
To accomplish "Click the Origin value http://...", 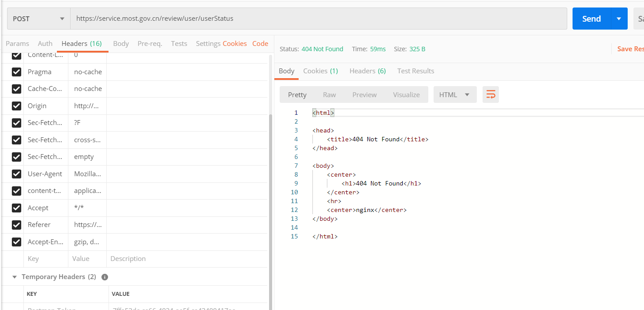I will (86, 106).
